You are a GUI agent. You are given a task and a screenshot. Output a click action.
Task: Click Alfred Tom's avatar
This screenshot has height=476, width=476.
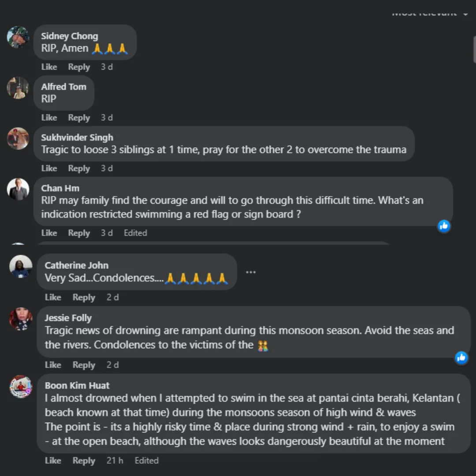(x=18, y=88)
